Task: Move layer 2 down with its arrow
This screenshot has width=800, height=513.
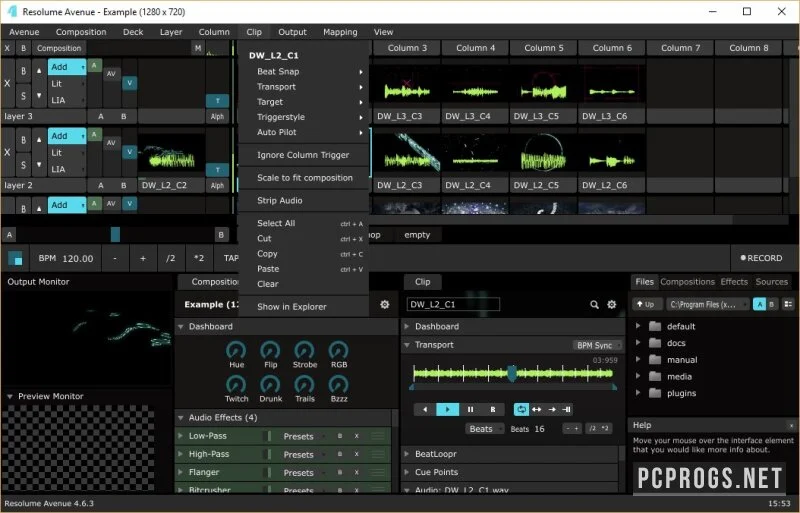Action: click(x=39, y=164)
